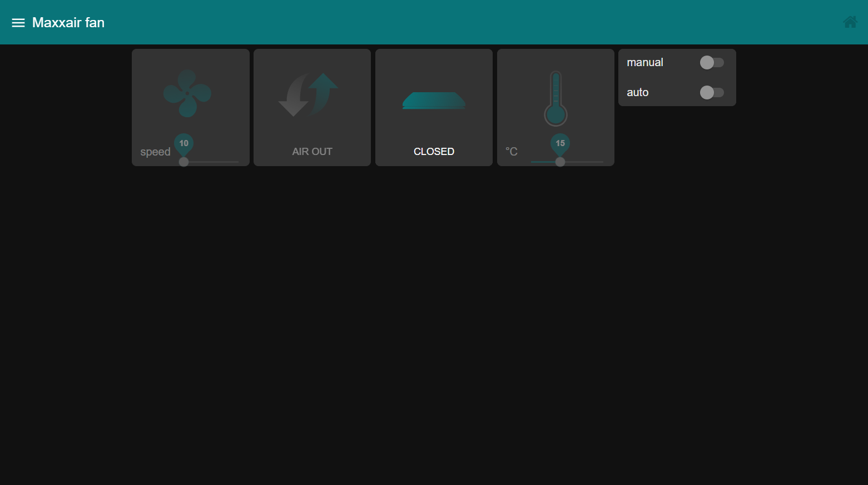This screenshot has height=485, width=868.
Task: Click the home icon in header
Action: click(850, 22)
